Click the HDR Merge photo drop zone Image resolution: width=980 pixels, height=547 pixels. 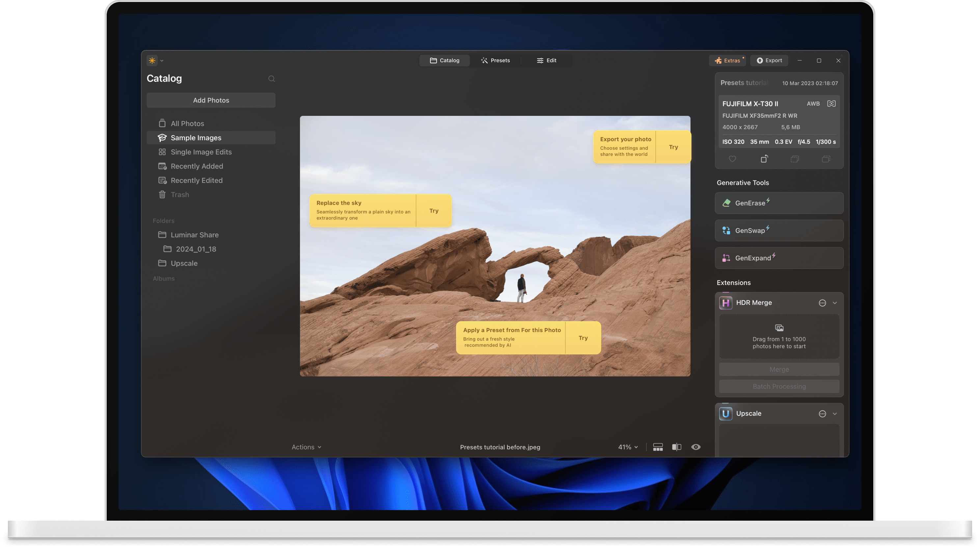(778, 336)
